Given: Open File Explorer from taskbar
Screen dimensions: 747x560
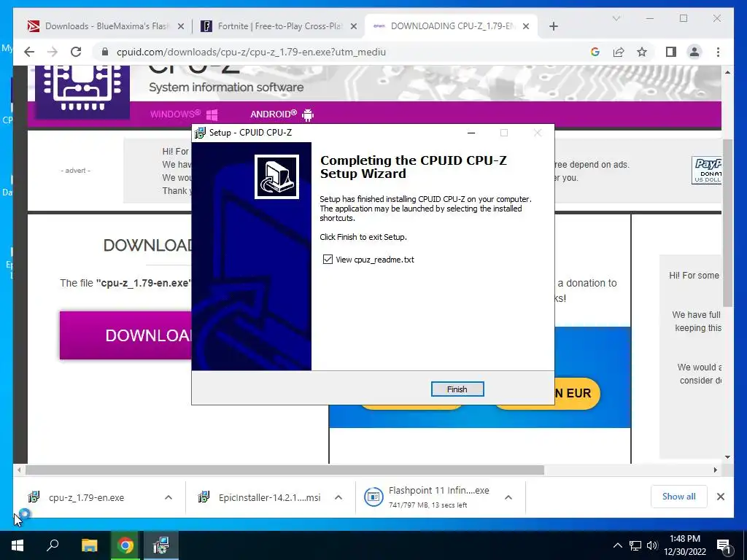Looking at the screenshot, I should coord(89,545).
